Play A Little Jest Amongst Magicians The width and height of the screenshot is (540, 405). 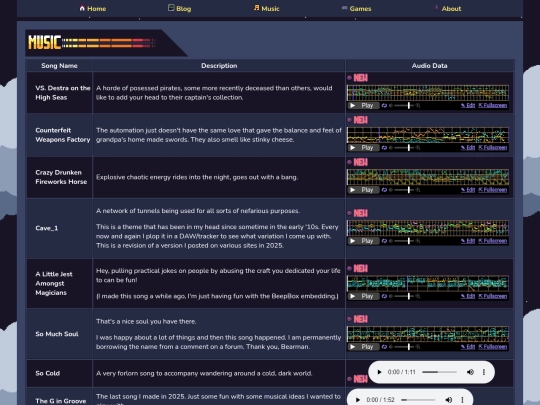coord(363,296)
